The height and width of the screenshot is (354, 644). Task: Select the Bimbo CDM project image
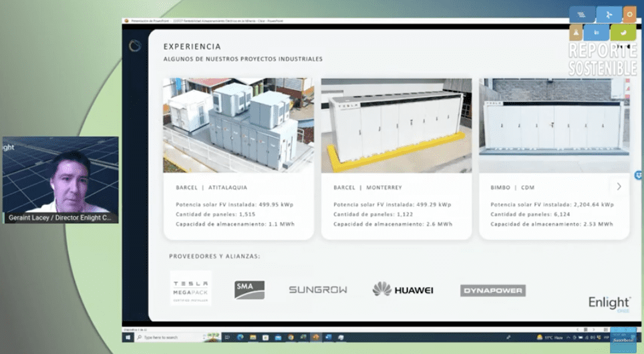tap(554, 125)
